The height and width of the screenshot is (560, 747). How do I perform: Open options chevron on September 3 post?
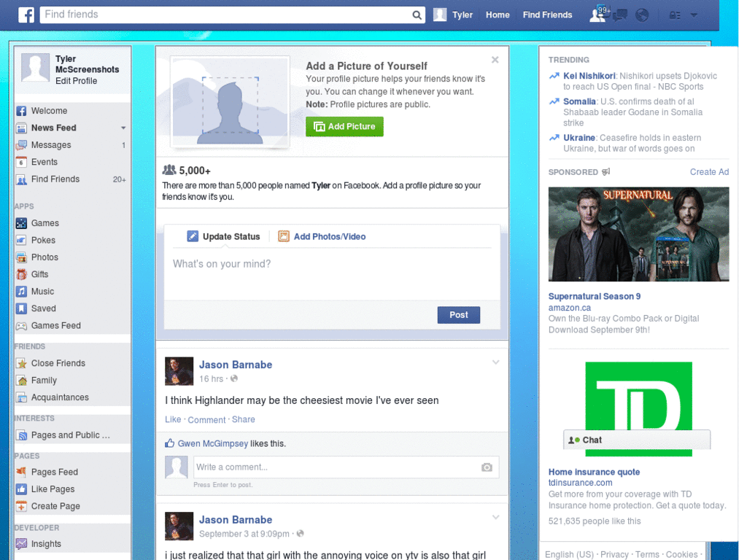[495, 517]
